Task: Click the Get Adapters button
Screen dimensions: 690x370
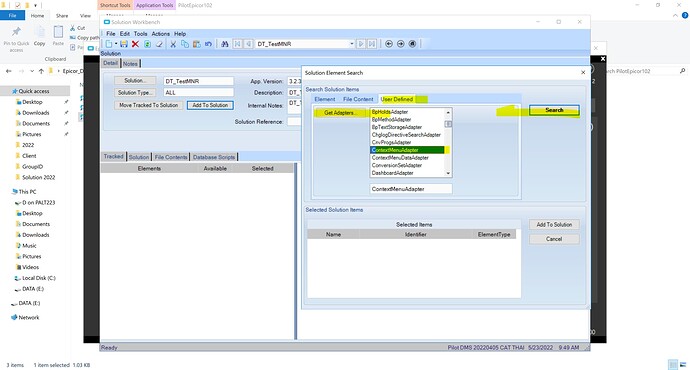Action: click(x=340, y=113)
